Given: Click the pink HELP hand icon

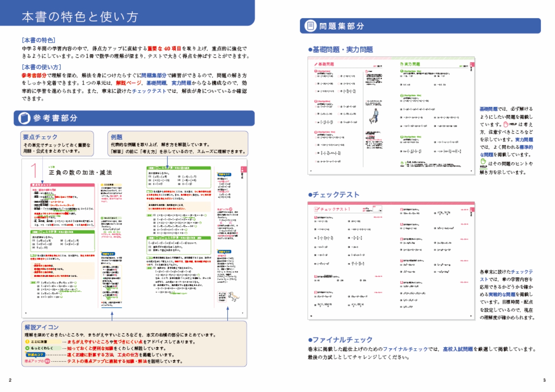Looking at the screenshot, I should (x=506, y=124).
